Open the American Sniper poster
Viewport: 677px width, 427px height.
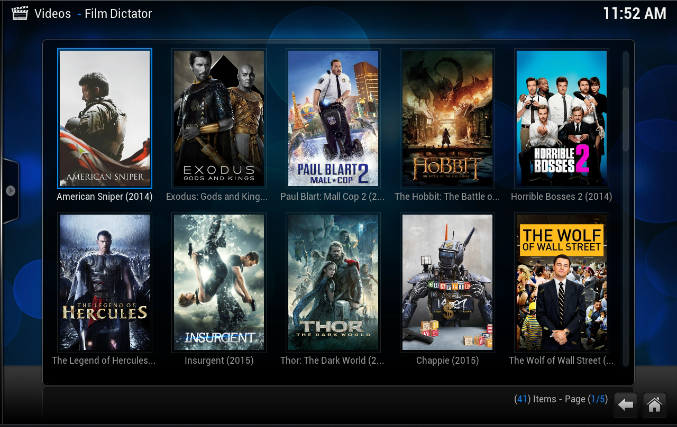pyautogui.click(x=105, y=119)
